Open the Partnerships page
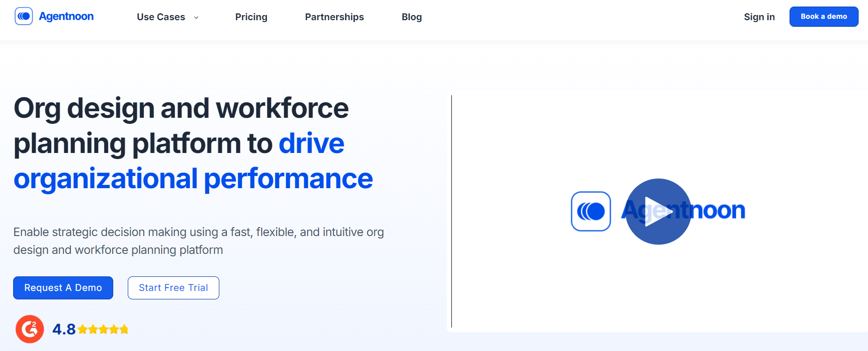 pyautogui.click(x=334, y=17)
